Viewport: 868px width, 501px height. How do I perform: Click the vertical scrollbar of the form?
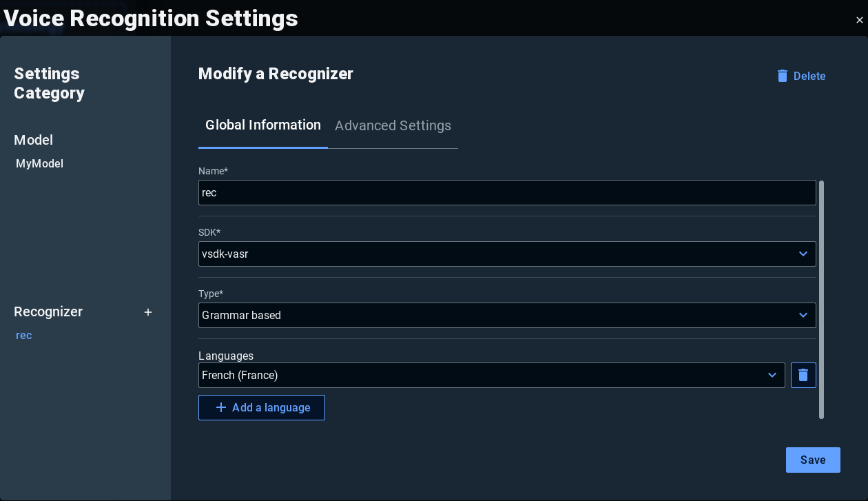[821, 299]
